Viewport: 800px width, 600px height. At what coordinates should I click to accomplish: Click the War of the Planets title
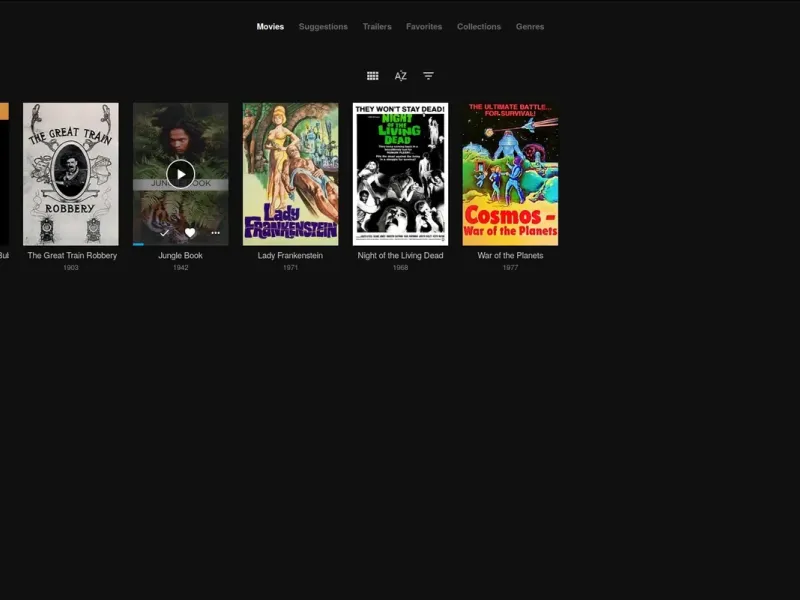(x=510, y=256)
